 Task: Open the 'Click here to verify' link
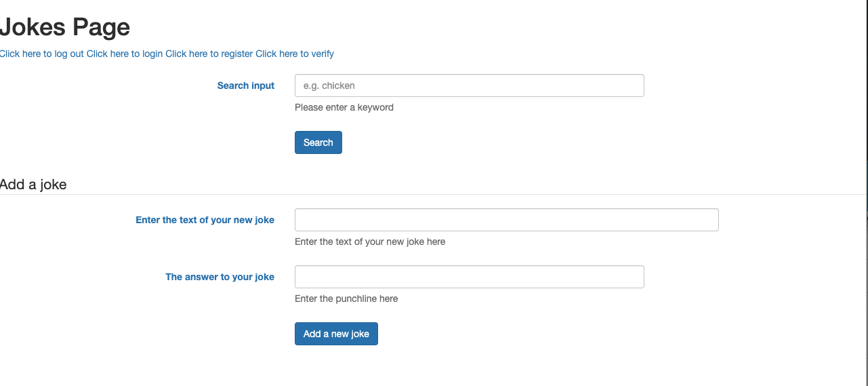295,54
